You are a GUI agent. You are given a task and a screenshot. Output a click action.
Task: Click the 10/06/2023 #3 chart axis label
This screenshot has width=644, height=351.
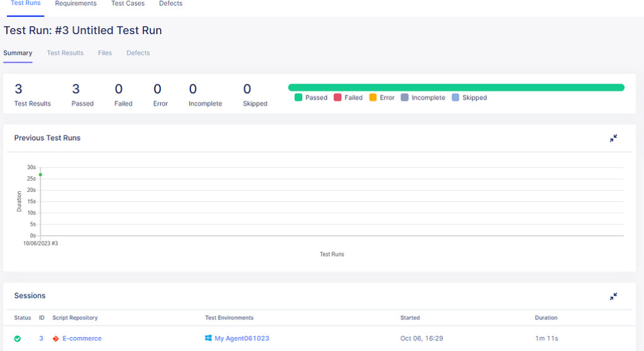pyautogui.click(x=41, y=243)
